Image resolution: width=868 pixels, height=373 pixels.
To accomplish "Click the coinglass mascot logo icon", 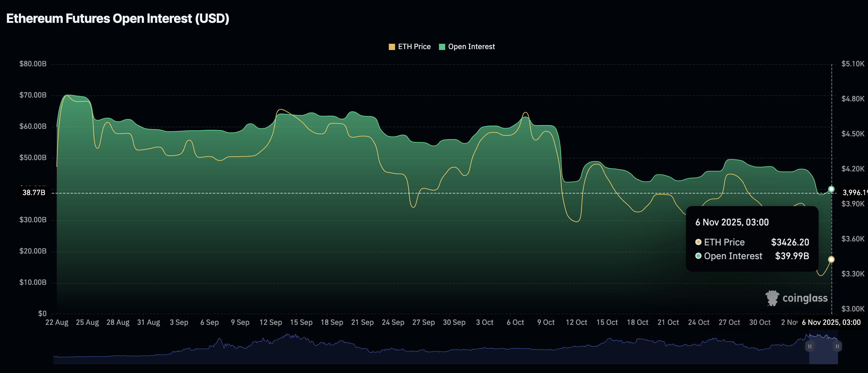I will [772, 298].
